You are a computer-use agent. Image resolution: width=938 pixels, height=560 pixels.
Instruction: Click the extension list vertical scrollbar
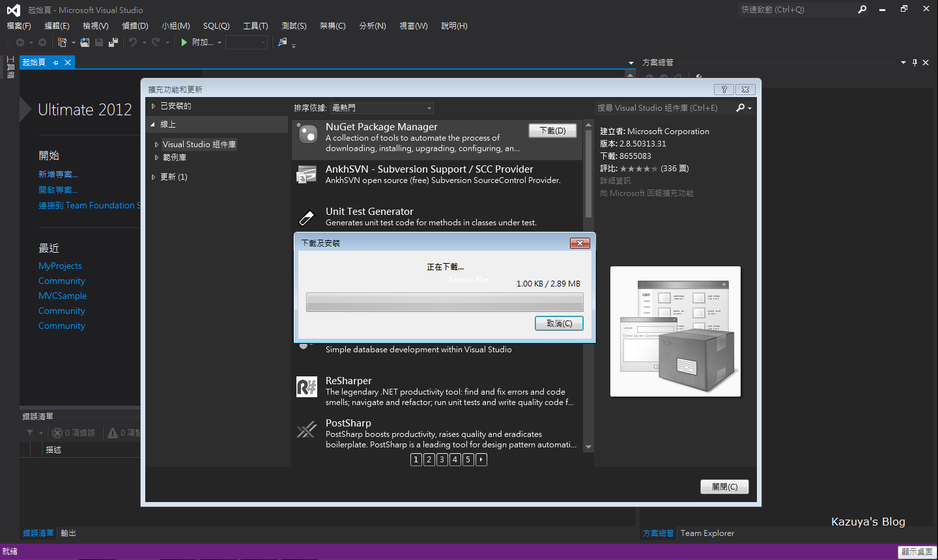coord(588,286)
